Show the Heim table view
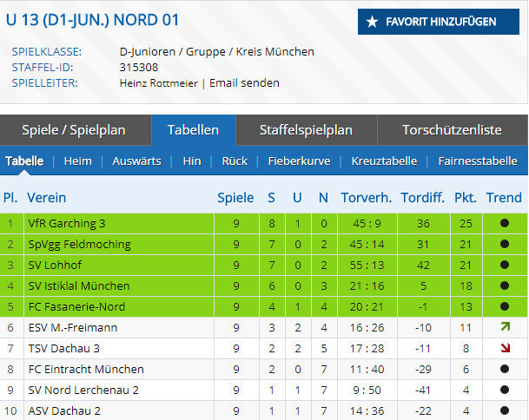 coord(78,161)
